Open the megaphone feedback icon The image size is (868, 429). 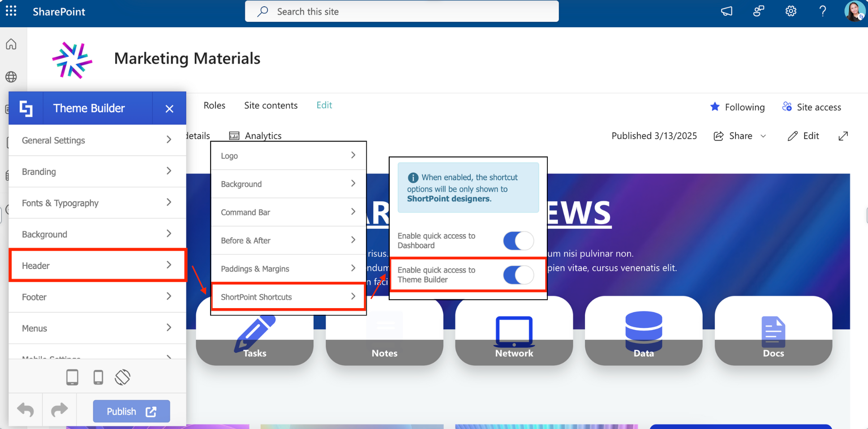point(726,11)
